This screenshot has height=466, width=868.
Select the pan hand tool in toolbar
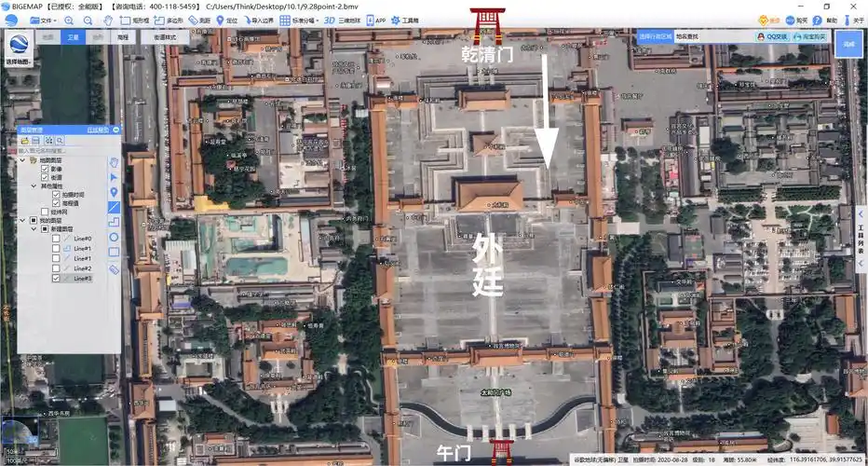click(109, 20)
